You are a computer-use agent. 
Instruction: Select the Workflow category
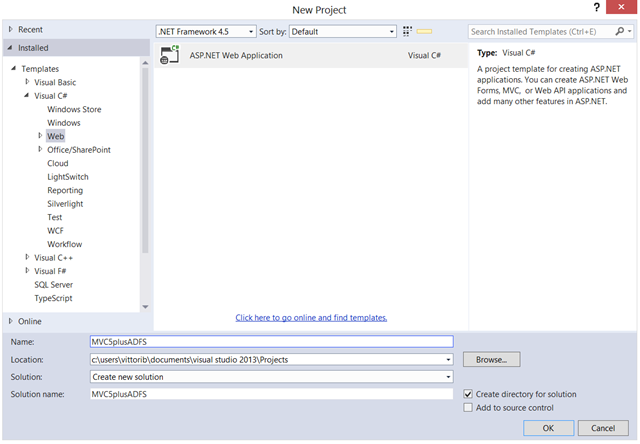[x=64, y=244]
